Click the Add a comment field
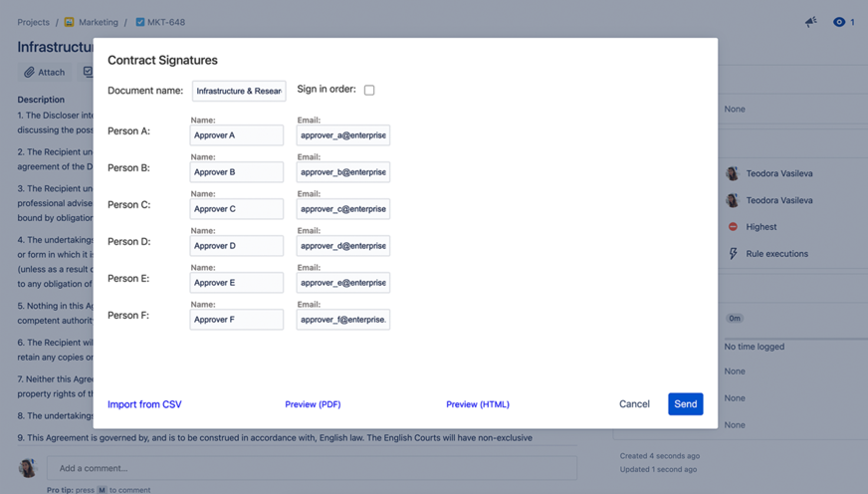Image resolution: width=868 pixels, height=494 pixels. click(x=312, y=468)
